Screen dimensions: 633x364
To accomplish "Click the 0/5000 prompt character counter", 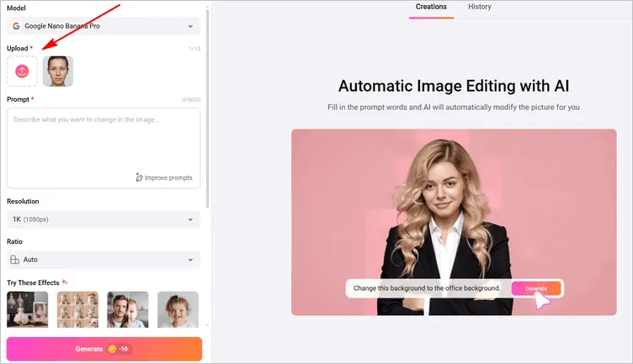I will (x=190, y=99).
